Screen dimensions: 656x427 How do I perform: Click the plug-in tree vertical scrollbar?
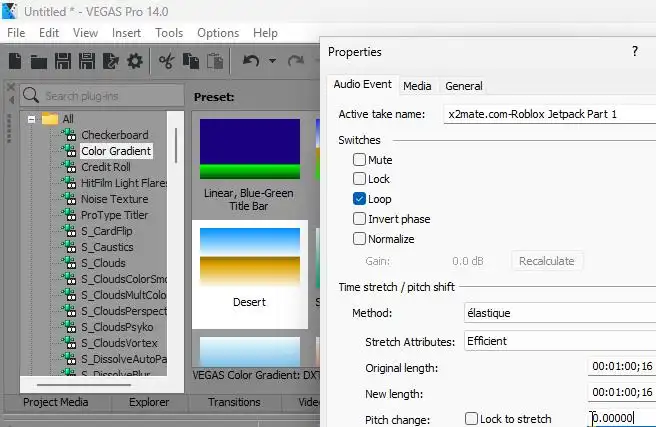tap(176, 146)
